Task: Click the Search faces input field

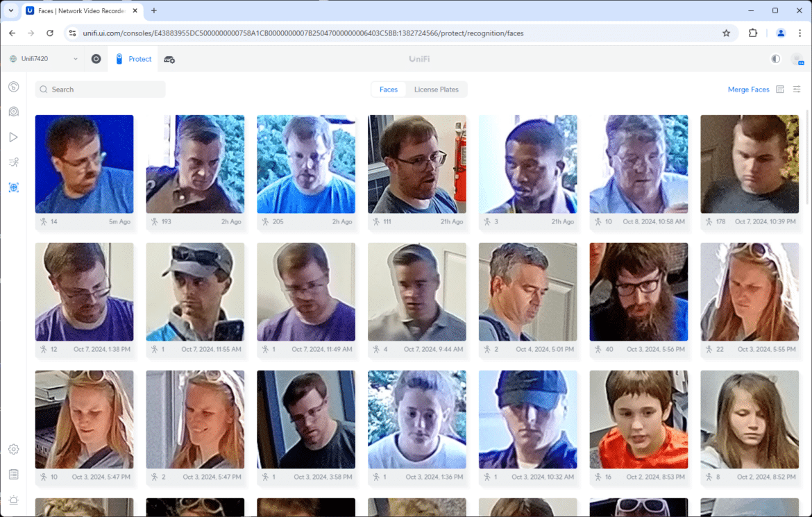Action: tap(101, 89)
